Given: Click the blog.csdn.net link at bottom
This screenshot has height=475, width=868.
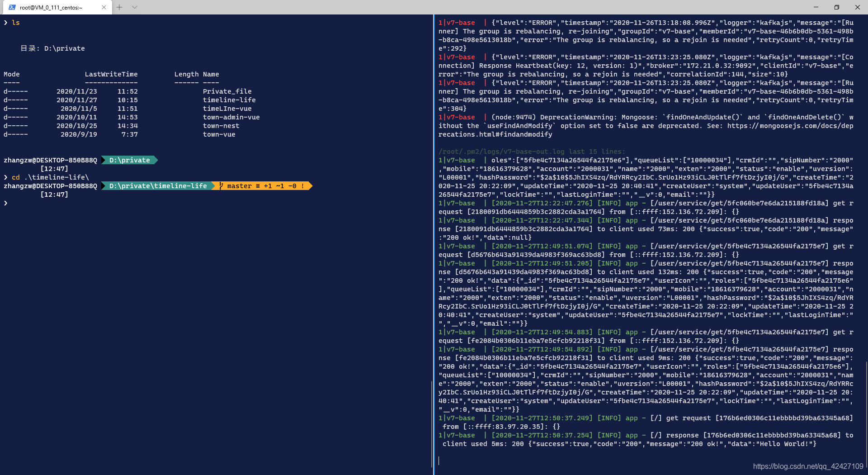Looking at the screenshot, I should (808, 466).
